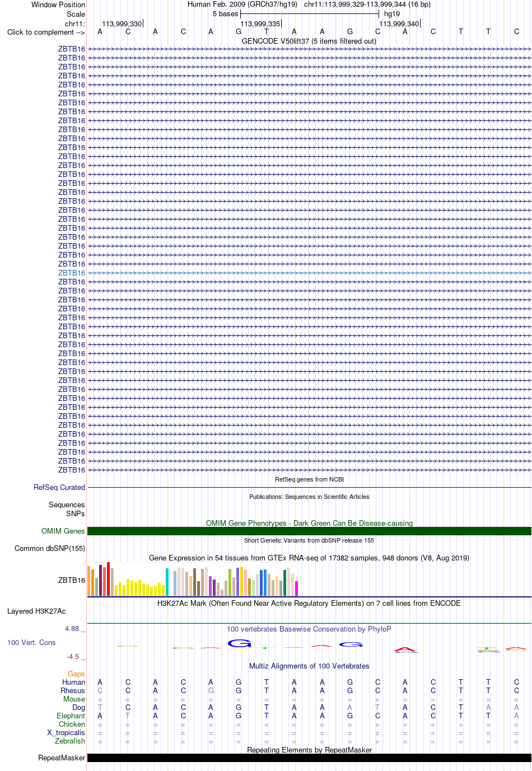The height and width of the screenshot is (771, 532).
Task: Click the RepeatMasker track label
Action: click(62, 758)
